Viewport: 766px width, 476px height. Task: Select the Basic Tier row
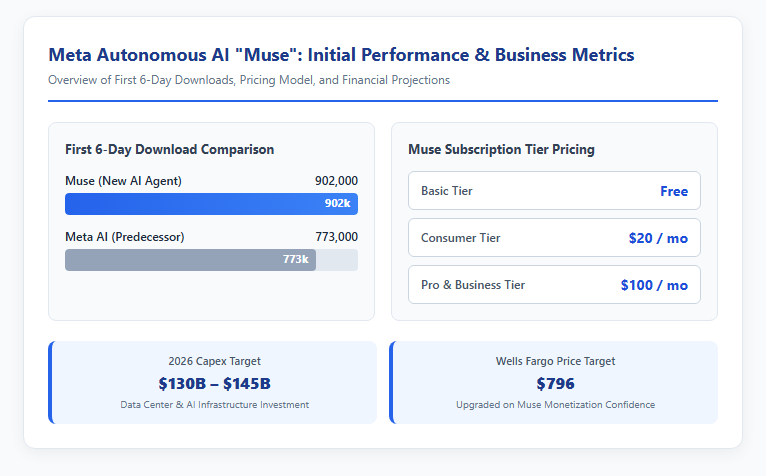point(554,191)
